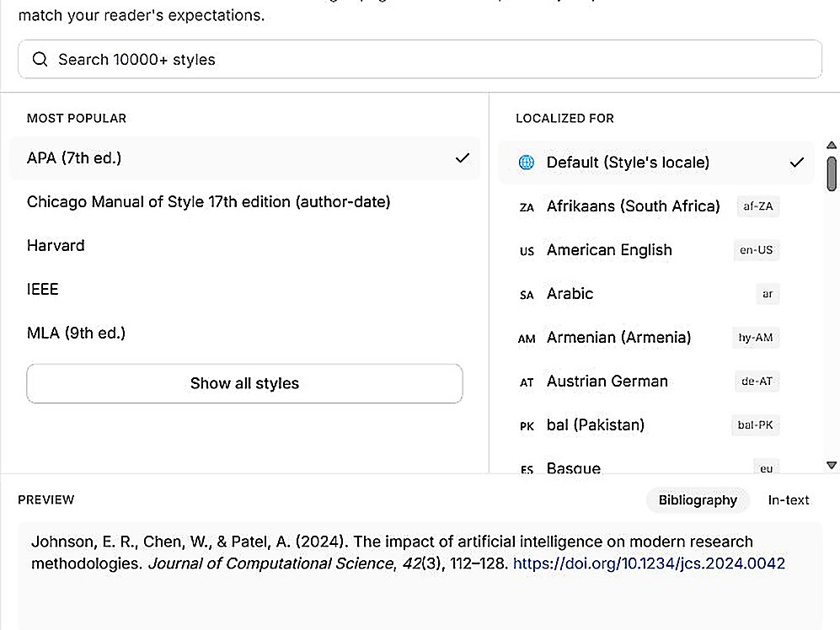Expand list with Show all styles
The image size is (840, 630).
click(x=245, y=383)
